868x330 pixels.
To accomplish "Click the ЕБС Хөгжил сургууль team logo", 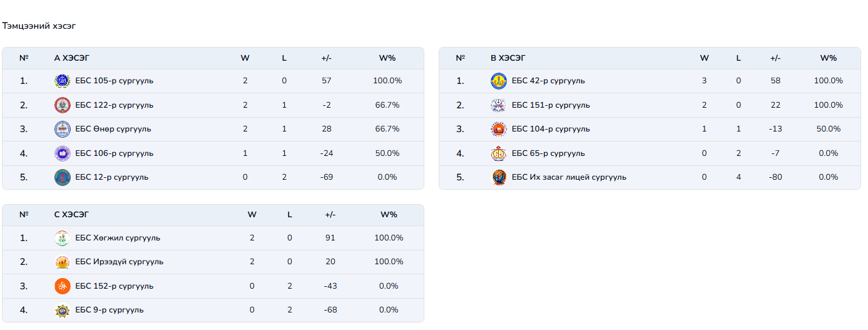I will click(x=63, y=238).
